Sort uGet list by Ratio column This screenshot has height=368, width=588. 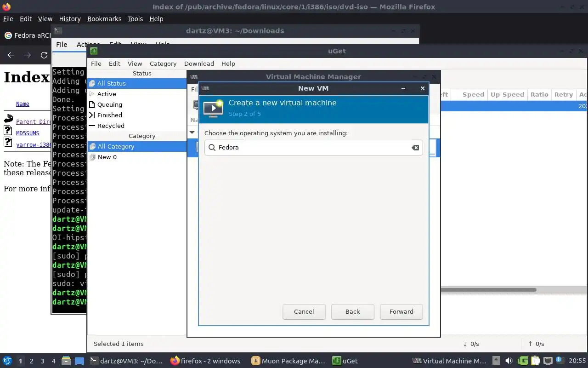click(539, 94)
